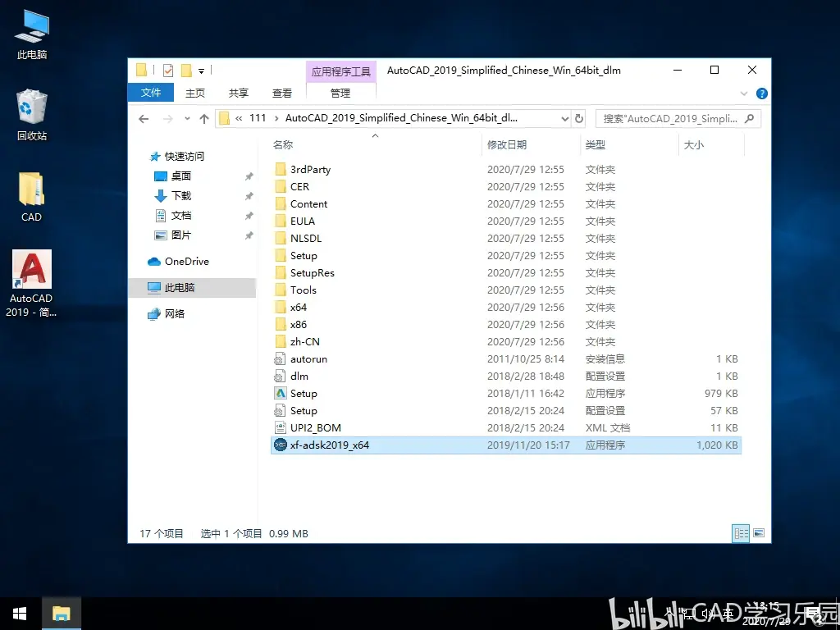Select the x86 folder
This screenshot has height=630, width=840.
pos(298,324)
